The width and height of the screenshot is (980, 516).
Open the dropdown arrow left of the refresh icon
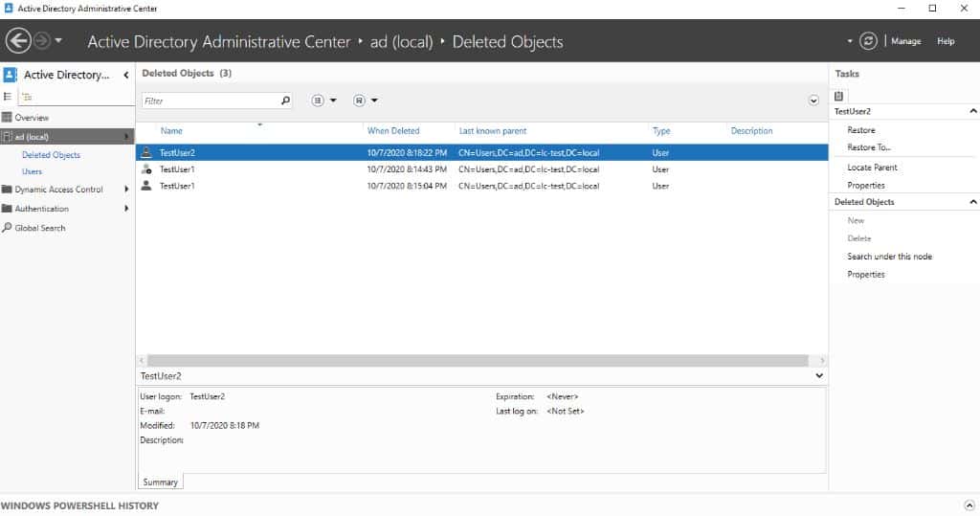850,41
